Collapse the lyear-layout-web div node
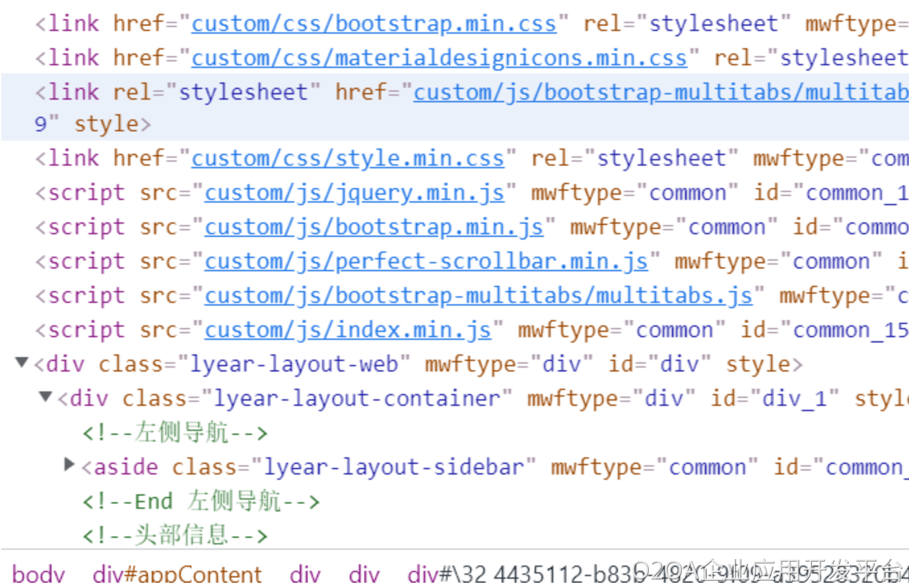 [x=22, y=362]
